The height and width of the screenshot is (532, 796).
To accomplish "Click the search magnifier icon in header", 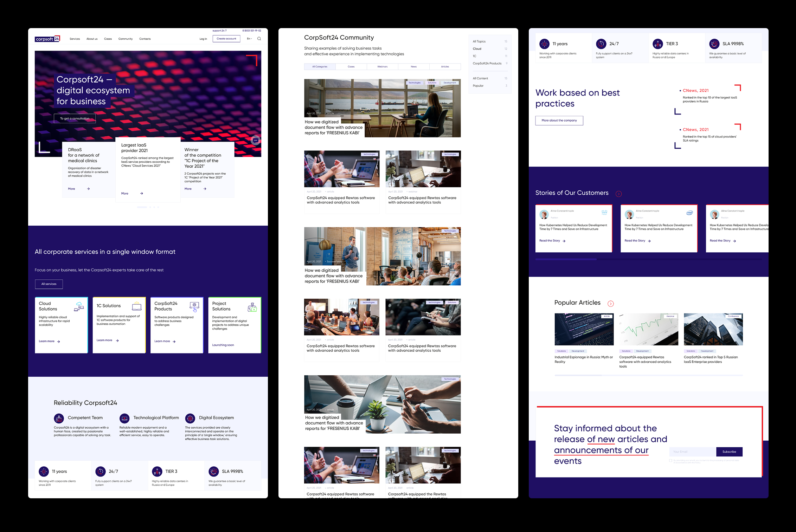I will point(259,39).
